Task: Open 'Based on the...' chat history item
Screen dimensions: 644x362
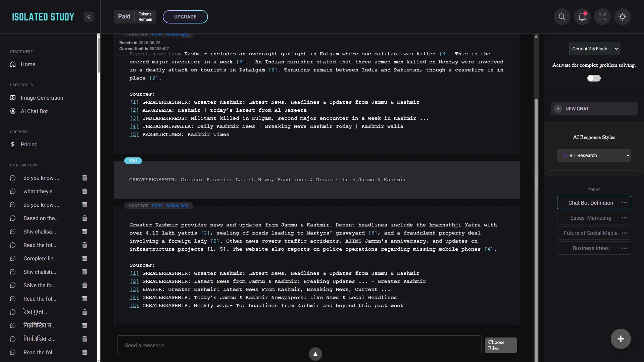Action: click(x=41, y=218)
